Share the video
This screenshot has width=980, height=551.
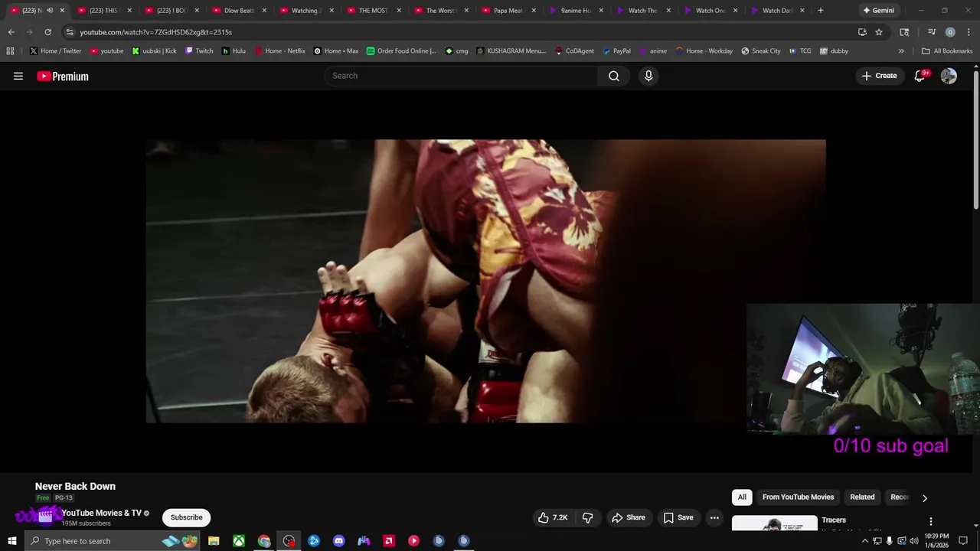click(629, 517)
